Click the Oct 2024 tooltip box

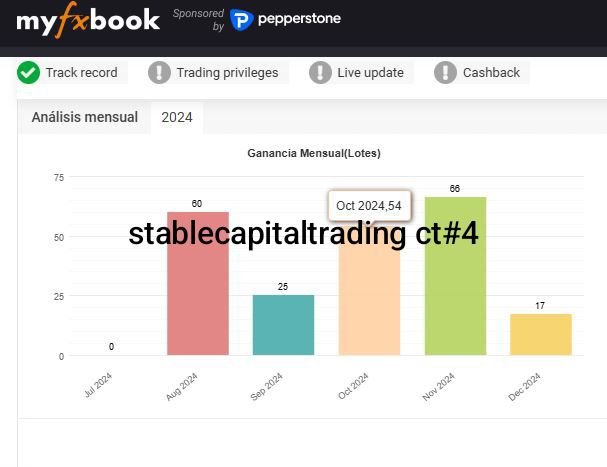coord(369,205)
